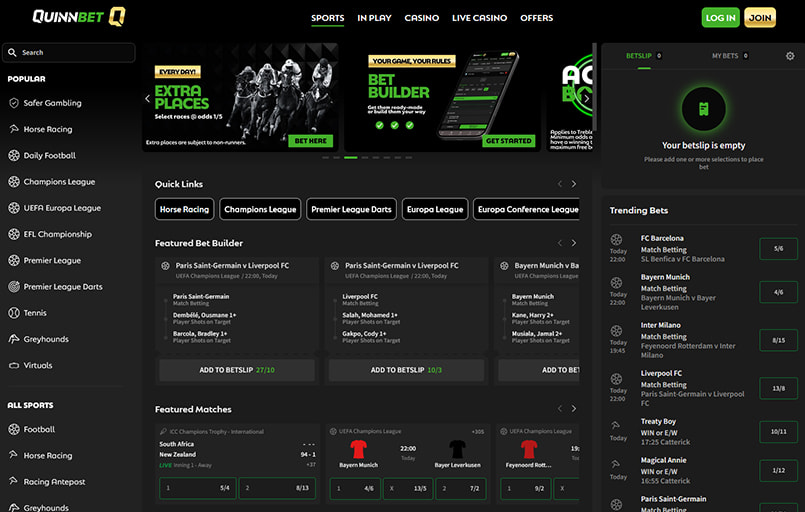Click the Join button
This screenshot has width=805, height=512.
coord(760,17)
